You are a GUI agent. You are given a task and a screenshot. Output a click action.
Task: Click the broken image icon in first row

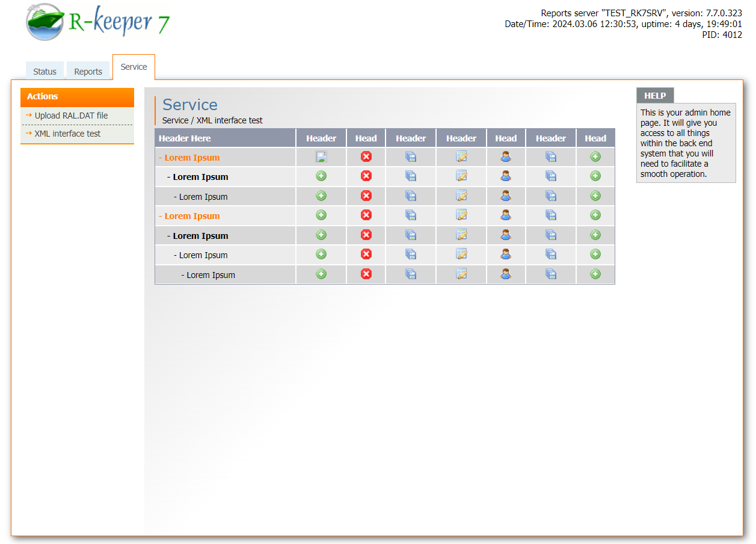pos(321,158)
